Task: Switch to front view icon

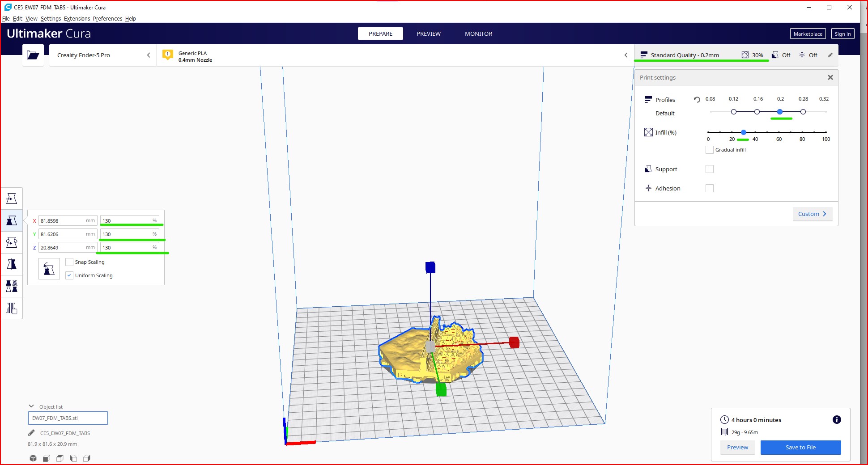Action: [47, 458]
